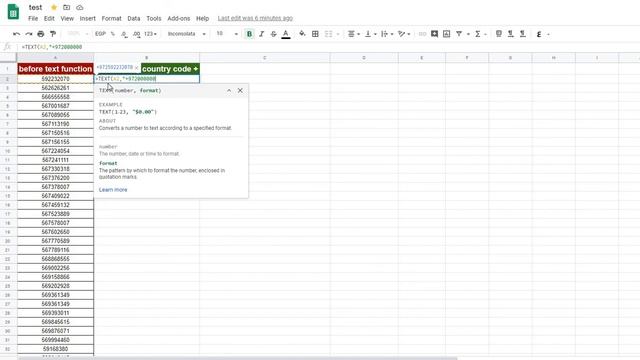Select the before text function header cell
Viewport: 640px width, 360px height.
(56, 69)
